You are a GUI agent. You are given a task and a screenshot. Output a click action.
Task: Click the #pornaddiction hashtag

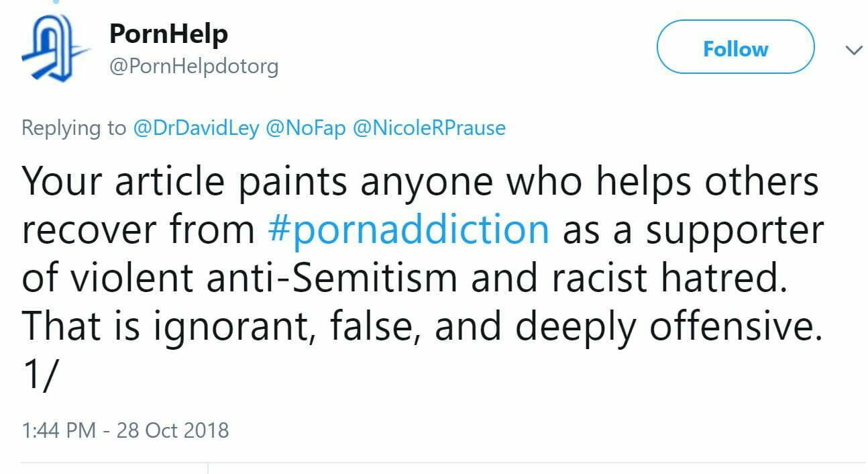click(408, 230)
